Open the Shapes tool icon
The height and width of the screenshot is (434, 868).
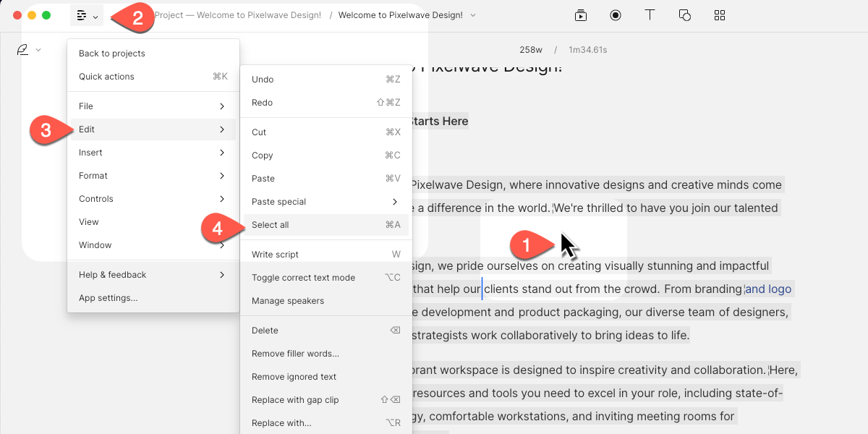tap(685, 15)
